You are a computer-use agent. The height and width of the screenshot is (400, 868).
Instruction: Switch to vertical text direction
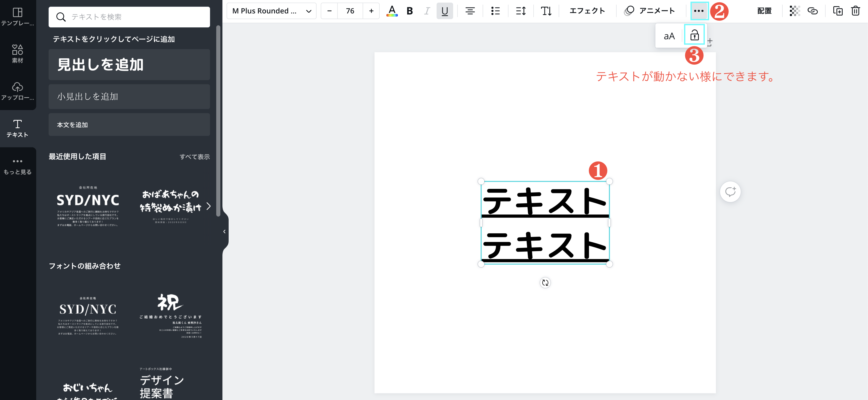546,11
